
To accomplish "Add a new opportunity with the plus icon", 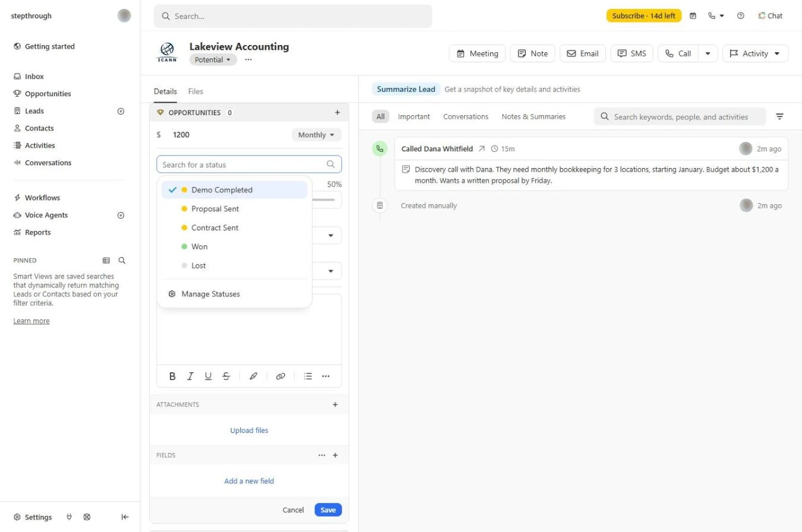I will [x=337, y=112].
